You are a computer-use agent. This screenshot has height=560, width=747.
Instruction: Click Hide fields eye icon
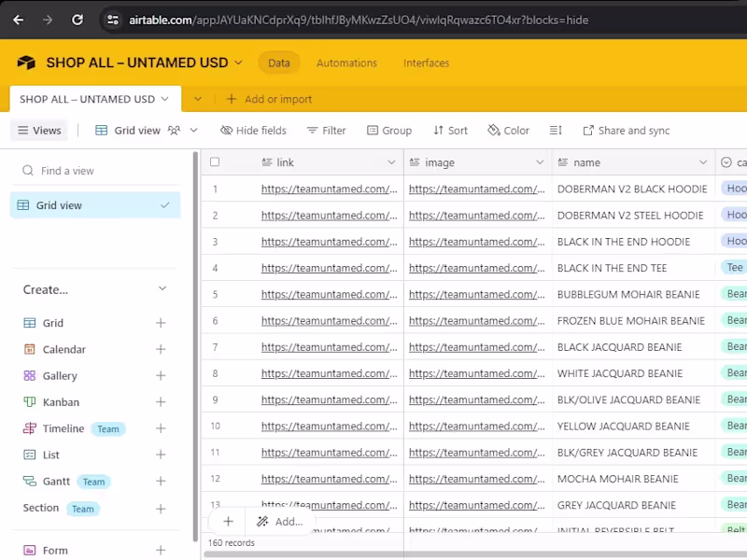tap(227, 131)
